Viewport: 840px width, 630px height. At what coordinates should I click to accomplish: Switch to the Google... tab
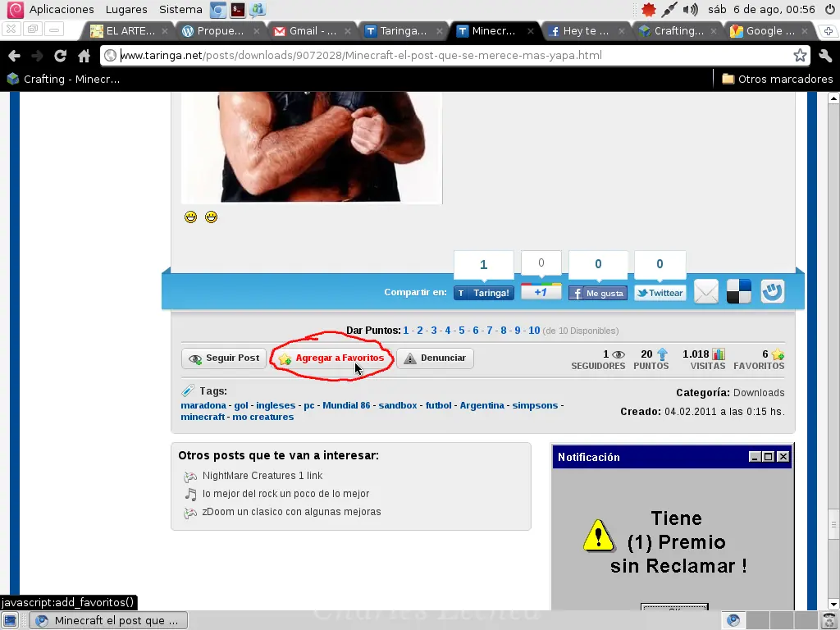pyautogui.click(x=769, y=31)
